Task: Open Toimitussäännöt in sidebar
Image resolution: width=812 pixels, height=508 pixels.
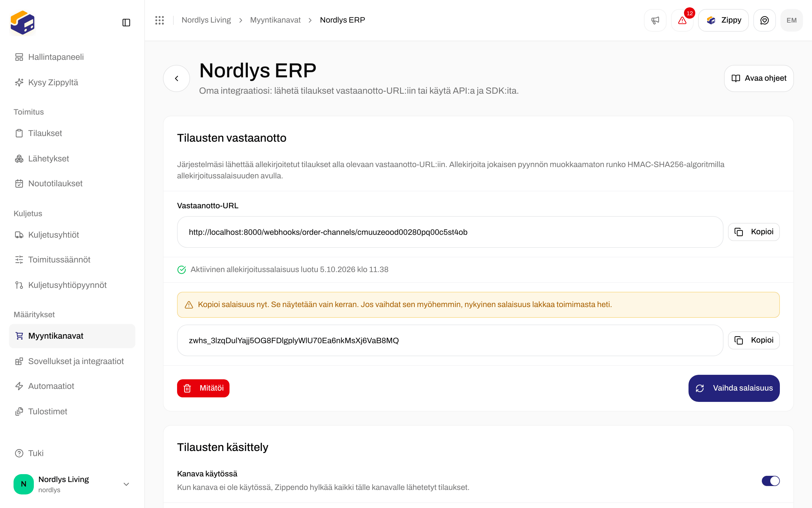Action: click(x=72, y=260)
